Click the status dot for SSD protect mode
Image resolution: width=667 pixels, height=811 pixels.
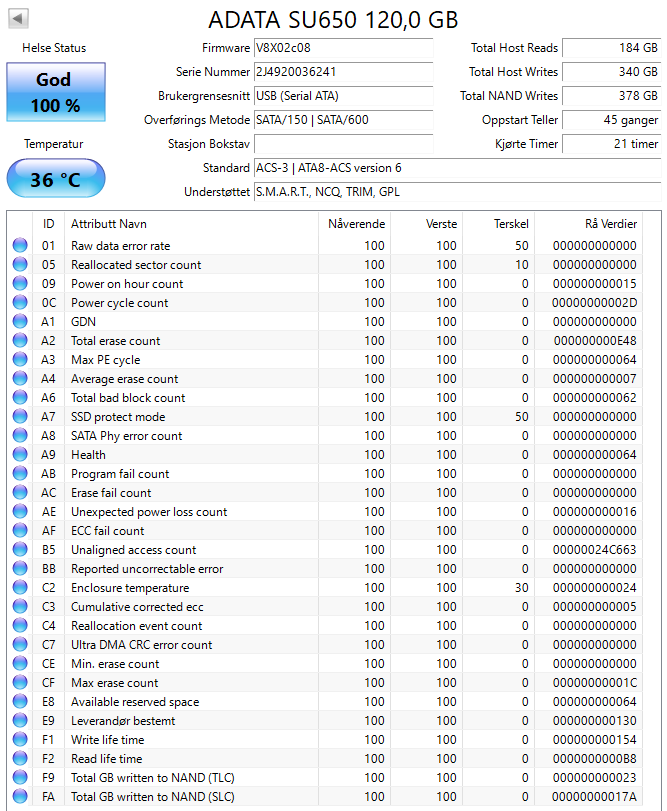pos(20,416)
